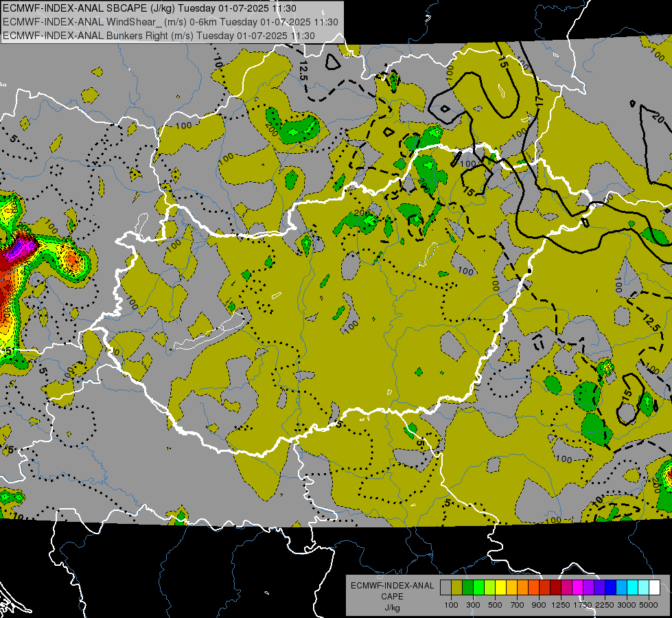Viewport: 672px width, 618px height.
Task: Click the 2250 label under the legend
Action: click(605, 605)
